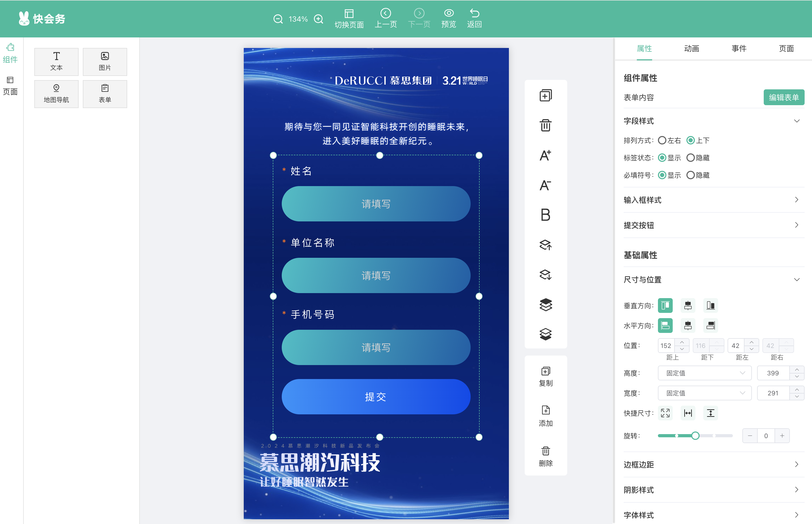Increase font size with A+ icon
Image resolution: width=812 pixels, height=524 pixels.
point(545,156)
